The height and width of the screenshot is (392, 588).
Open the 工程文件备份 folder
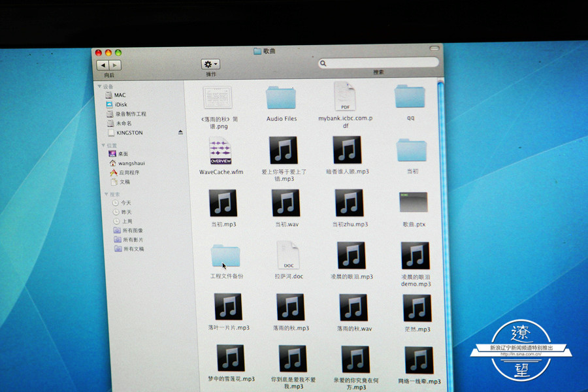click(x=226, y=256)
